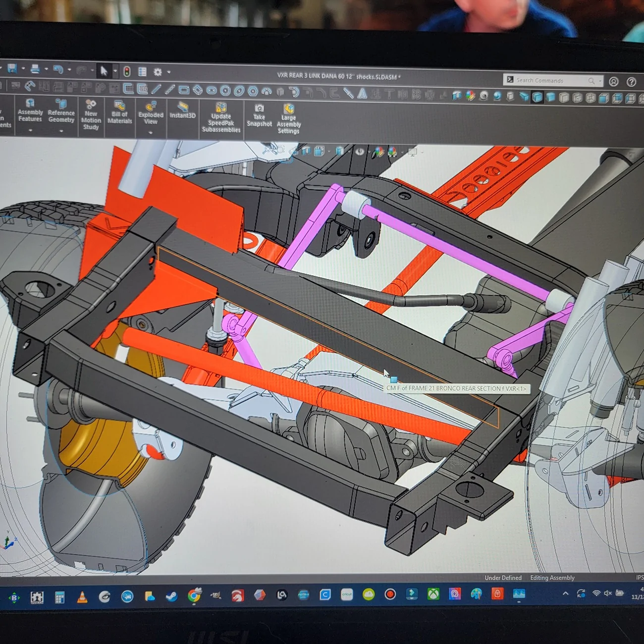The width and height of the screenshot is (644, 644).
Task: Click the Wi-Fi network tray icon
Action: (596, 593)
